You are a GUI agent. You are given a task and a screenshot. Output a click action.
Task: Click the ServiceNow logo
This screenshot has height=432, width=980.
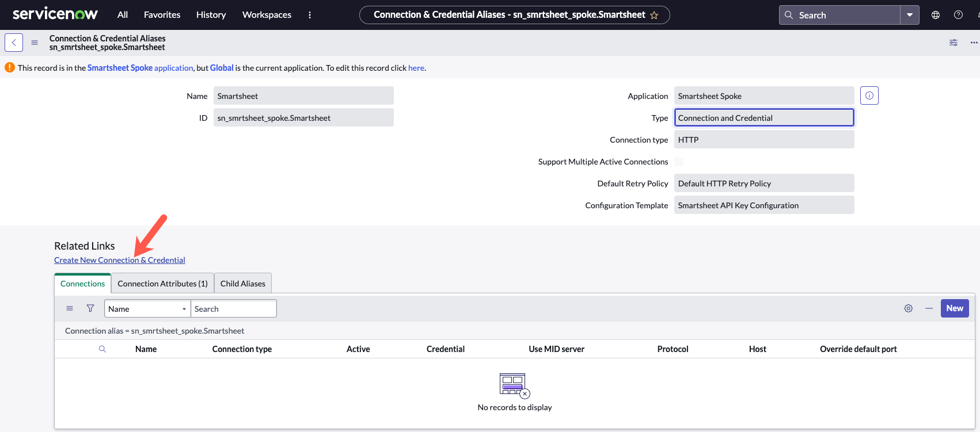pos(55,14)
